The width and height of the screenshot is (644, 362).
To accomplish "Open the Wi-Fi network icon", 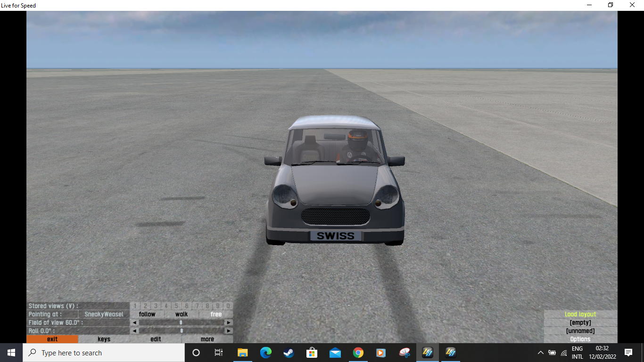I will pos(564,353).
